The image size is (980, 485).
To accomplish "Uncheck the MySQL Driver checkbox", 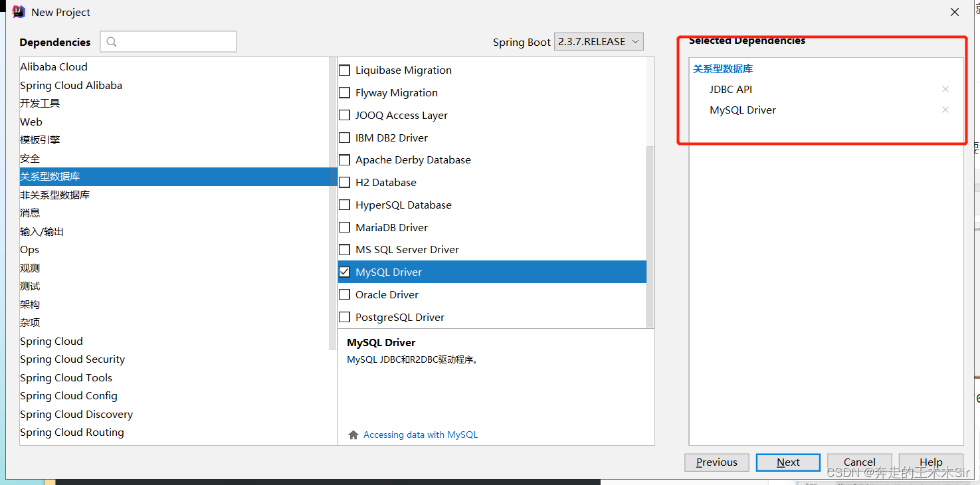I will [x=344, y=272].
